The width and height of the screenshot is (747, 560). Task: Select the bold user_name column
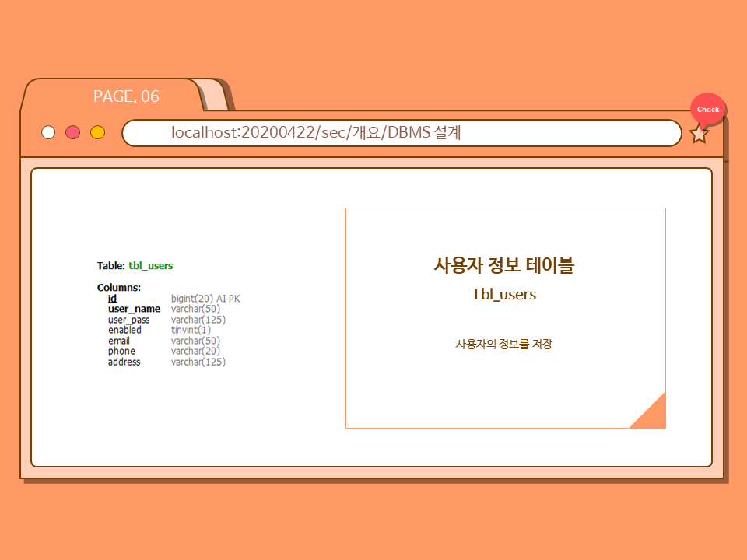(x=134, y=309)
